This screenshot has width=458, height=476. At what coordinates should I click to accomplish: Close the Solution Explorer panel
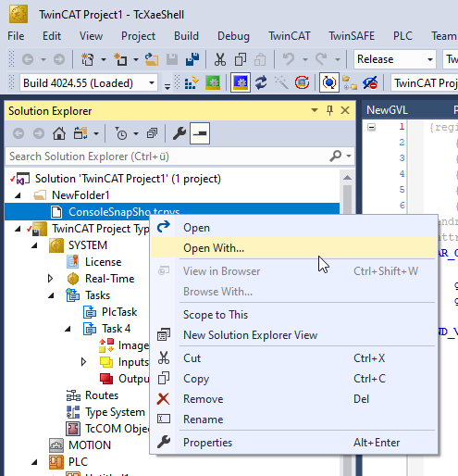[x=345, y=110]
